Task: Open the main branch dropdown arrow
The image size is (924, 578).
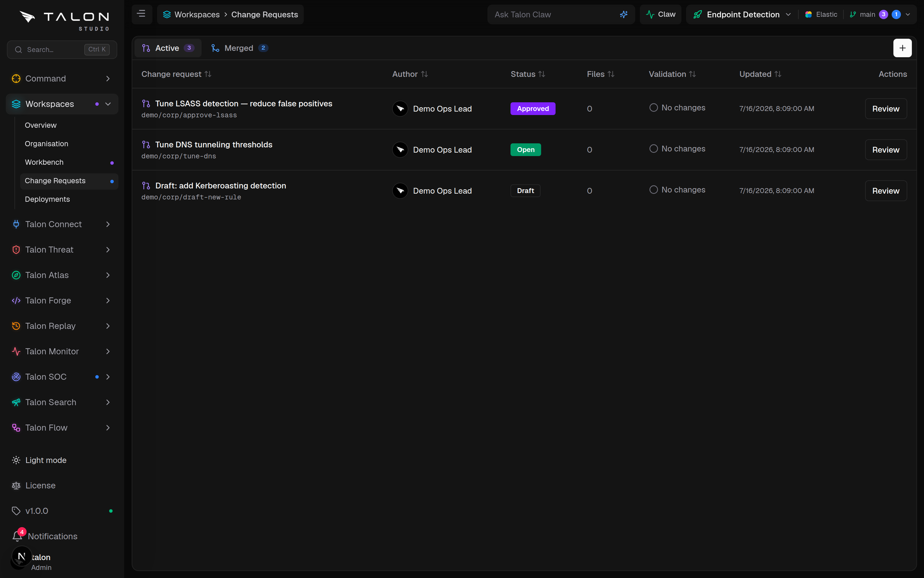Action: pos(908,14)
